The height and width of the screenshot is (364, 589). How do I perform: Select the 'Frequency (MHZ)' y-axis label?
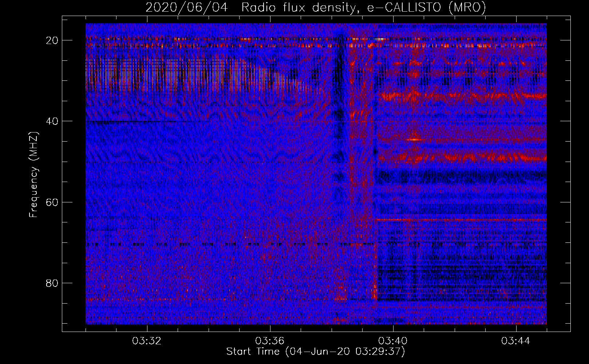click(x=33, y=175)
